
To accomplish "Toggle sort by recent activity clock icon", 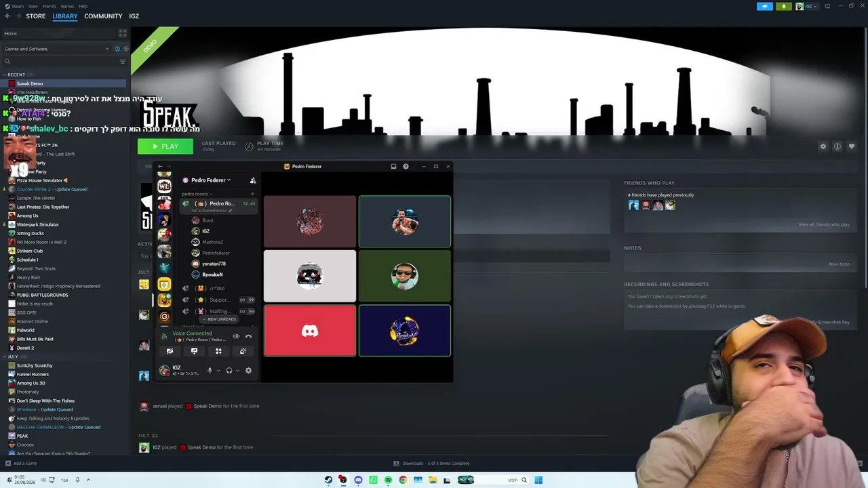I will click(117, 49).
